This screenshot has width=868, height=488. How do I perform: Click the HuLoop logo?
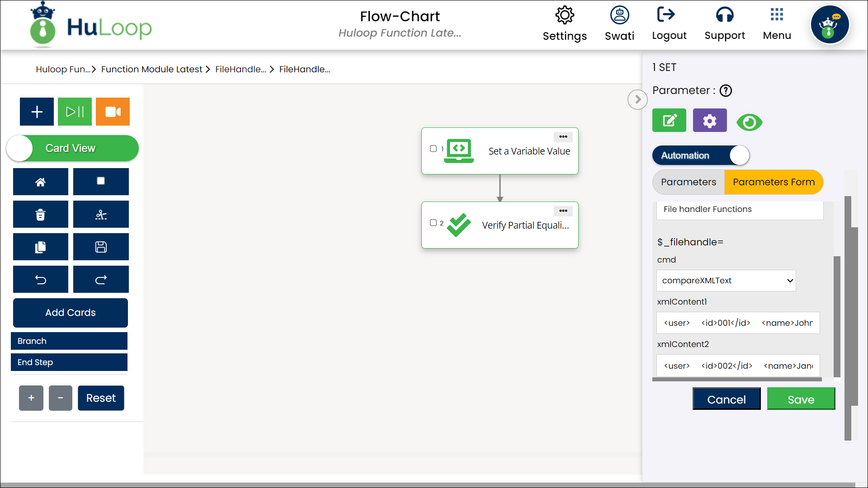[x=92, y=25]
